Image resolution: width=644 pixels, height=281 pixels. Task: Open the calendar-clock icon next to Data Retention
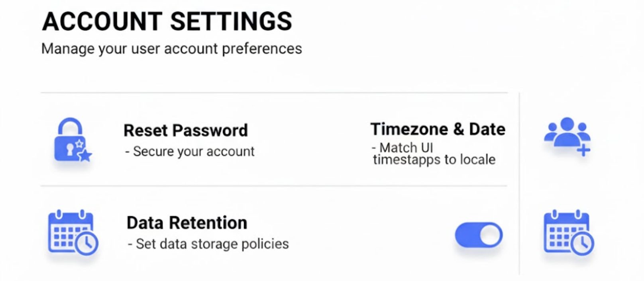coord(72,234)
